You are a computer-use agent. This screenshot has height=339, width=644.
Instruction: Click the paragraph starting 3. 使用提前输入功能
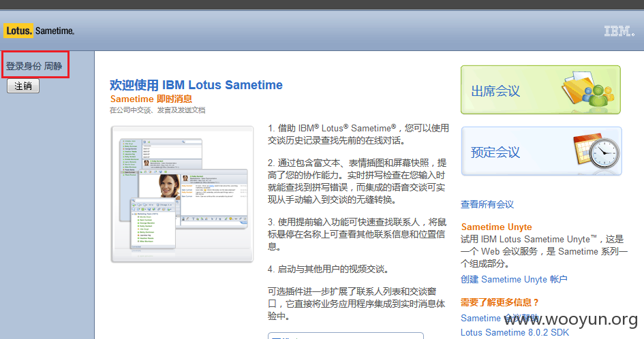tap(357, 234)
